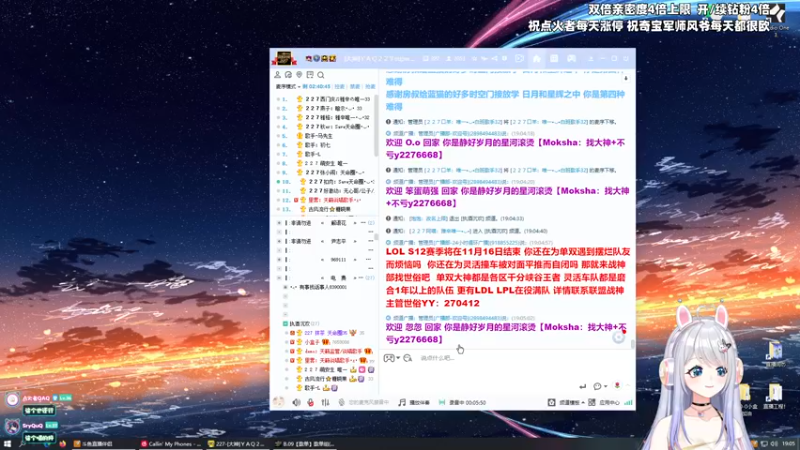800x450 pixels.
Task: Click the signal strength bars icon
Action: (628, 403)
